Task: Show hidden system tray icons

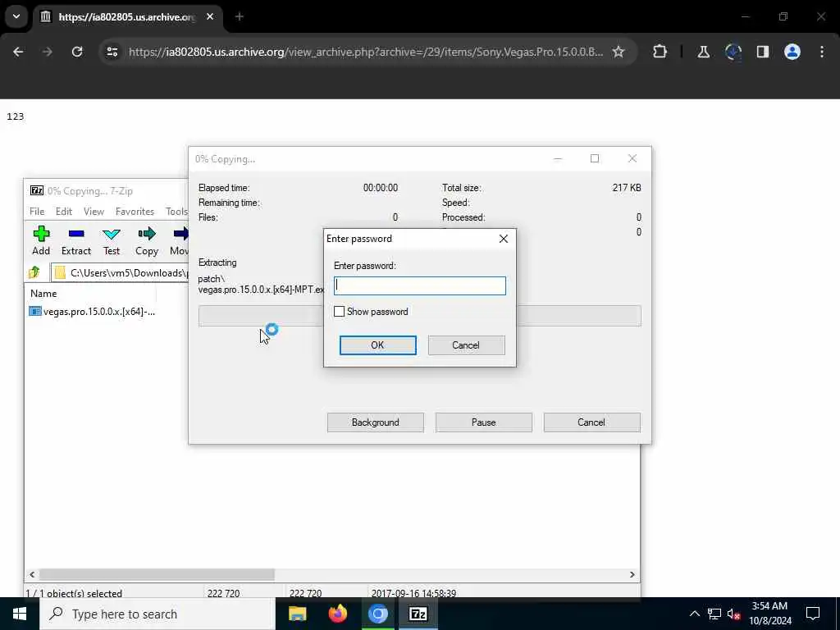Action: [x=694, y=614]
